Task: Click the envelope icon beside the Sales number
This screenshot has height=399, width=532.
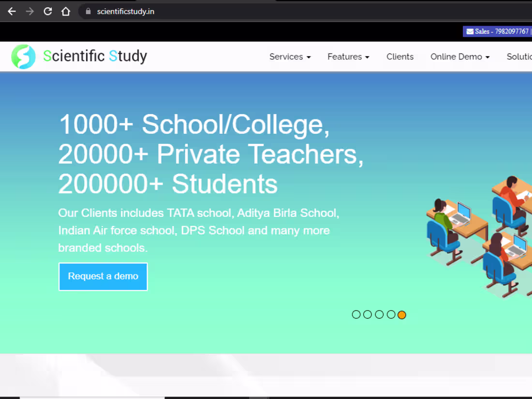Action: pyautogui.click(x=470, y=31)
